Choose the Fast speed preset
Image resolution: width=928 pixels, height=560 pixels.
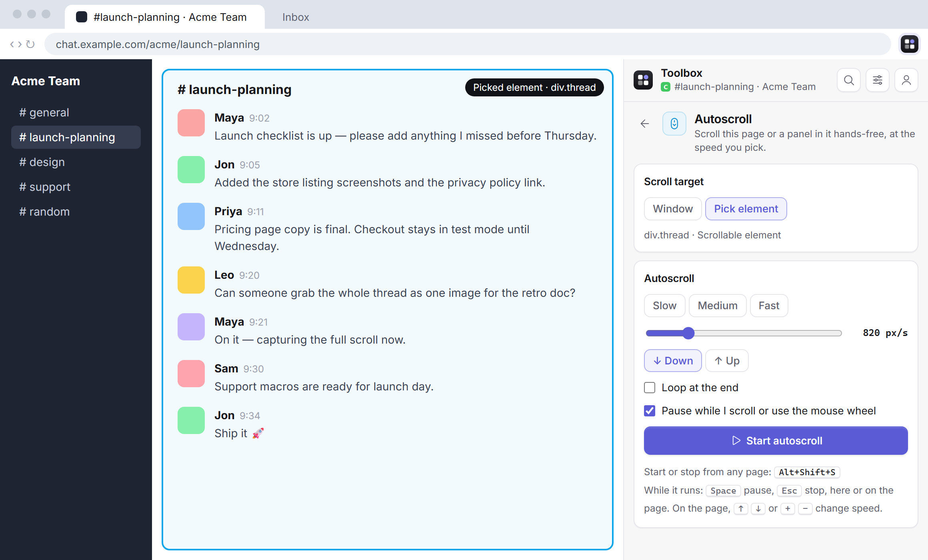pos(769,306)
